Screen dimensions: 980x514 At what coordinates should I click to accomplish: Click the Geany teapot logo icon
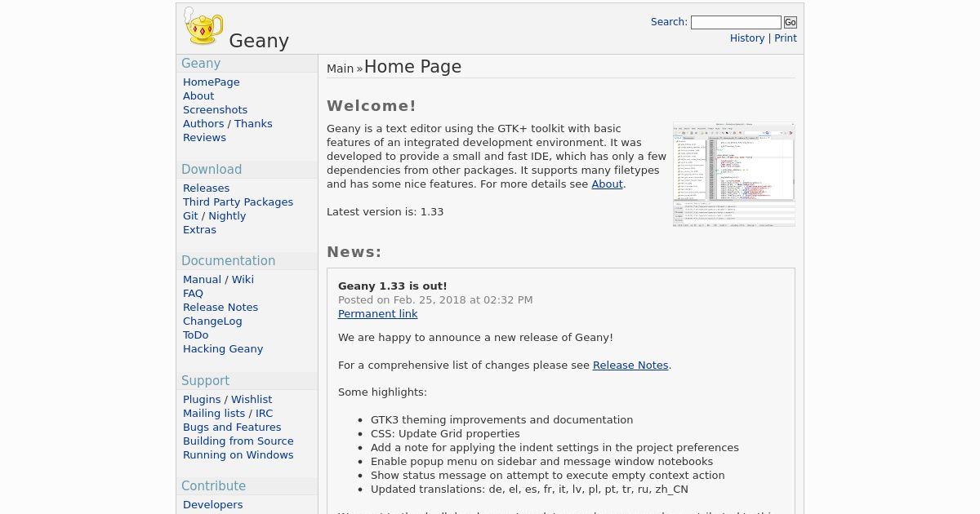click(x=203, y=26)
